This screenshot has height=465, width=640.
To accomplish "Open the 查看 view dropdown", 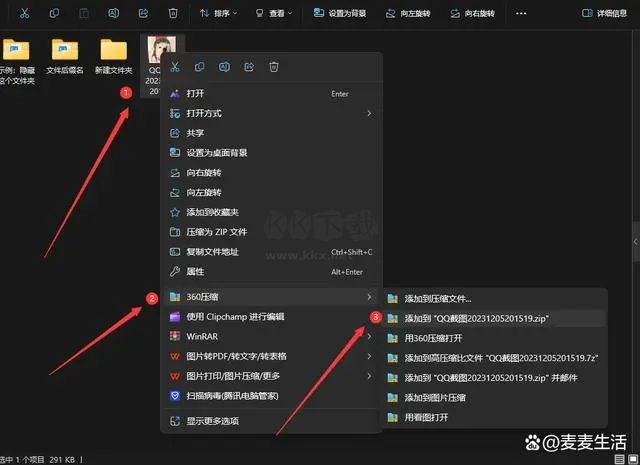I will click(274, 13).
